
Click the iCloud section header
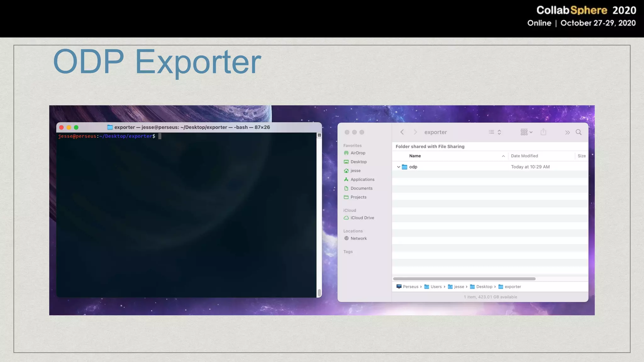[350, 210]
